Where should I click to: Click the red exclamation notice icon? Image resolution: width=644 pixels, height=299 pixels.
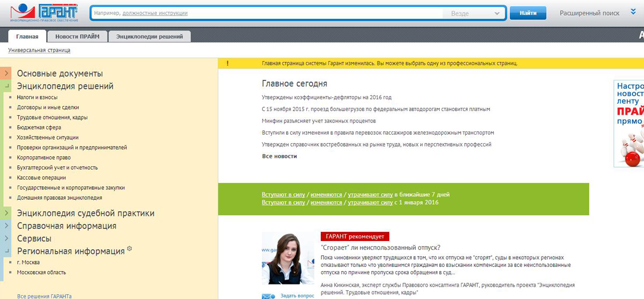click(x=228, y=63)
